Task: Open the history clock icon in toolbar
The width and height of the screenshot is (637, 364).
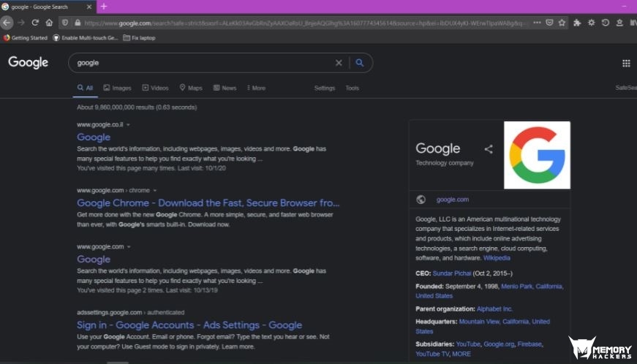Action: pyautogui.click(x=606, y=23)
